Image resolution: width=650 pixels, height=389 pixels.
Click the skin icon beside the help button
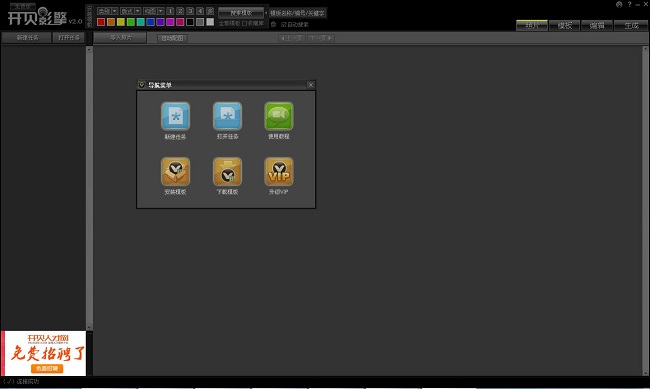[x=619, y=5]
